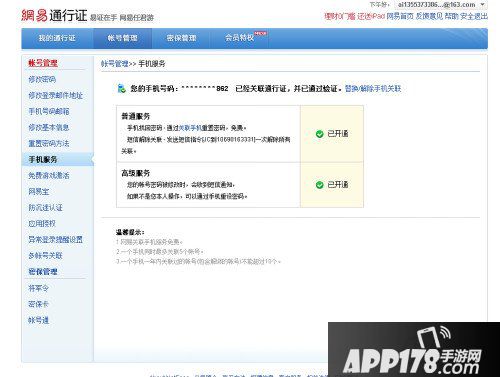The height and width of the screenshot is (377, 500).
Task: Click the 已开通 status for 普通服务
Action: pos(338,134)
